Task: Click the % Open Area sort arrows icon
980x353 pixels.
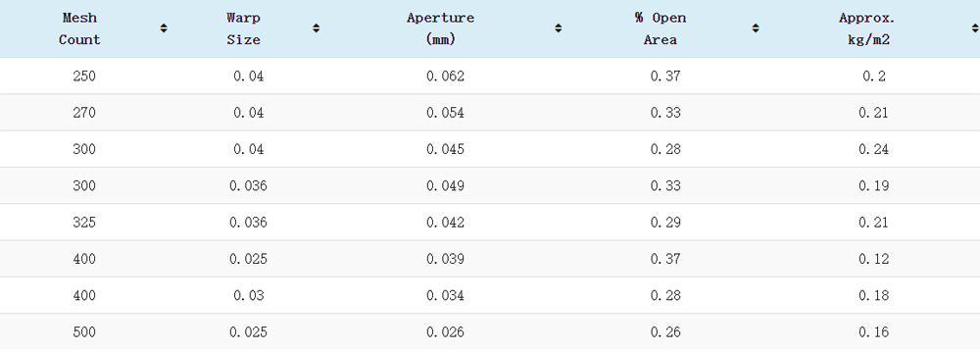Action: [x=756, y=28]
